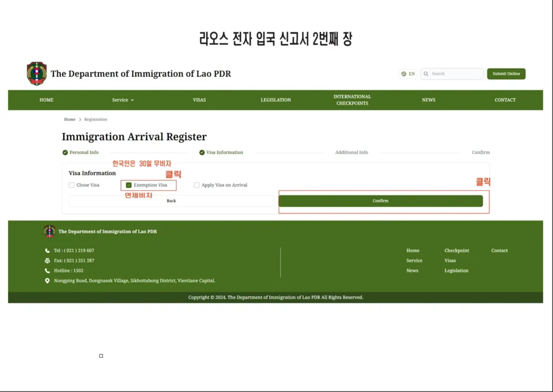This screenshot has height=392, width=553.
Task: Click the Confirm button
Action: point(380,200)
